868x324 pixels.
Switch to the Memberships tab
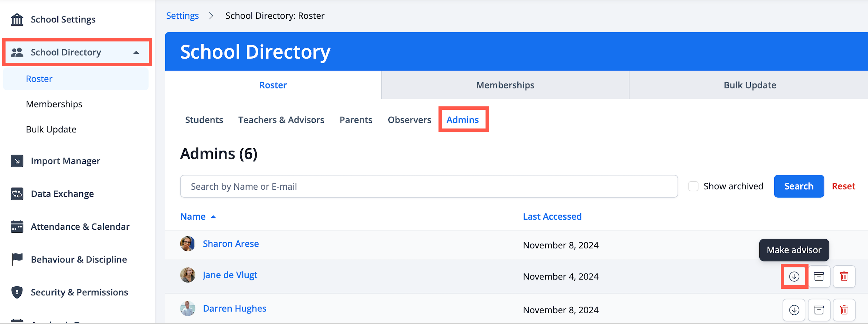click(505, 85)
